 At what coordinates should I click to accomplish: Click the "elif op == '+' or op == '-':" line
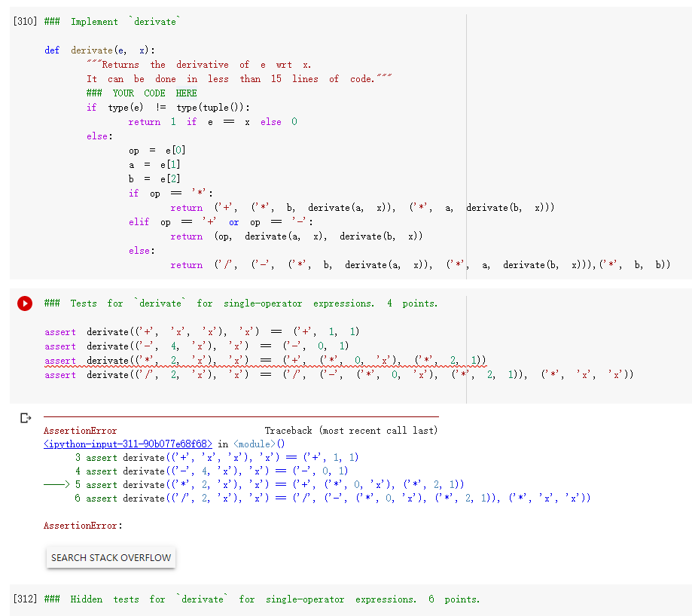(221, 222)
